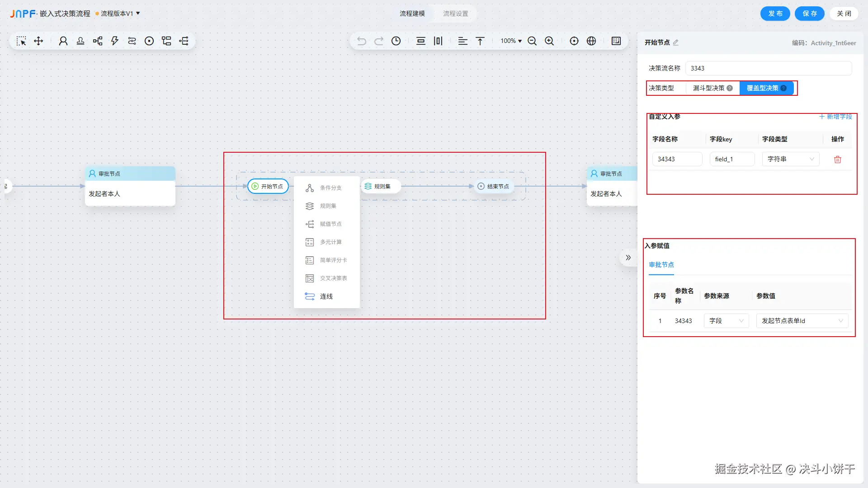Collapse the right panel chevron
This screenshot has height=488, width=868.
628,258
